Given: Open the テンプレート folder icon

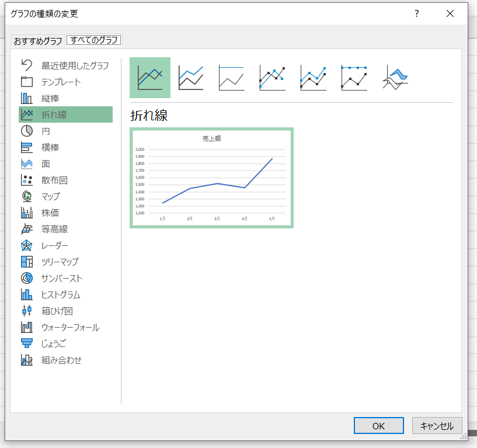Looking at the screenshot, I should pos(27,82).
